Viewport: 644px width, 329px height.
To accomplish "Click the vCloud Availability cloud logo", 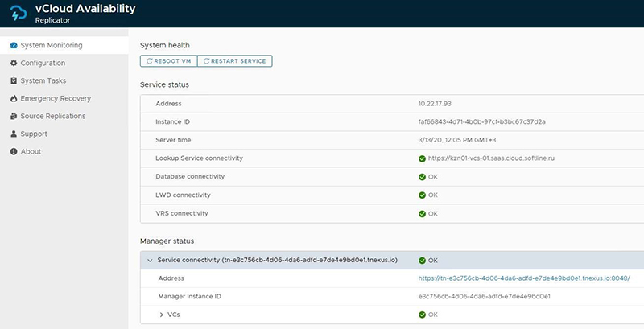I will click(19, 14).
